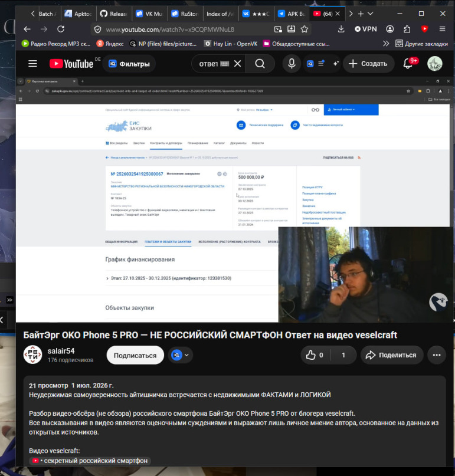
Task: Switch to the Apktool tab
Action: point(78,14)
